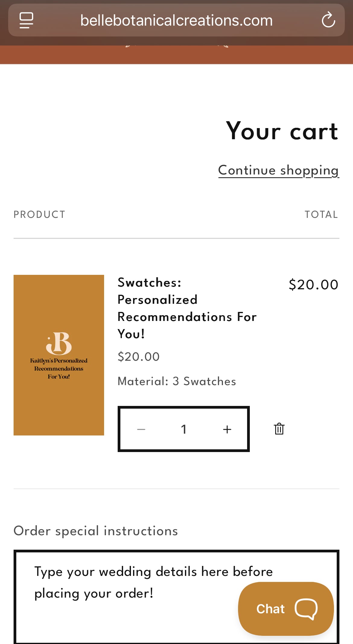The height and width of the screenshot is (644, 353).
Task: Decrease quantity with the minus icon
Action: click(141, 429)
